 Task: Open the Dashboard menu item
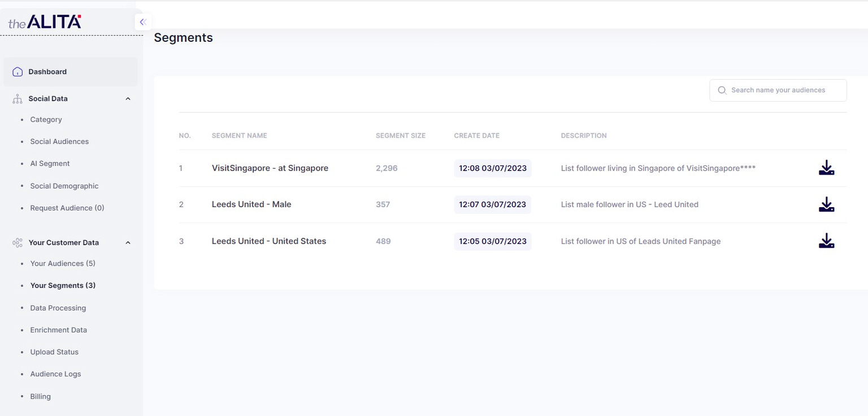tap(70, 72)
